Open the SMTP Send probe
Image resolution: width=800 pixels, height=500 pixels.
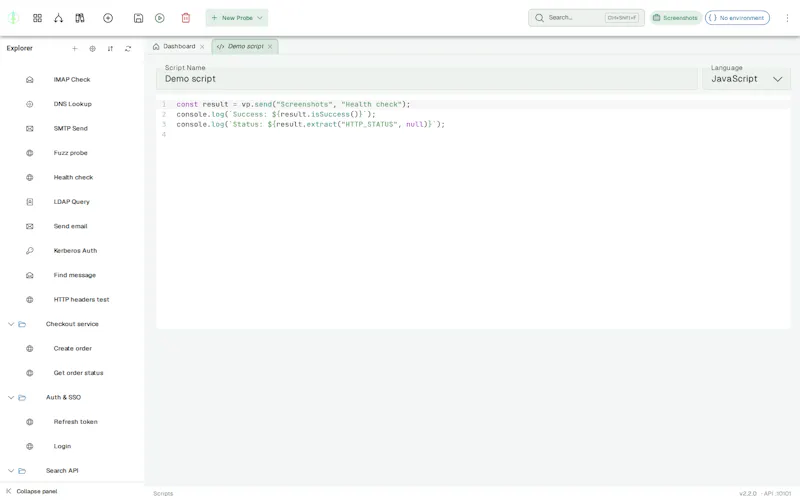pyautogui.click(x=70, y=129)
